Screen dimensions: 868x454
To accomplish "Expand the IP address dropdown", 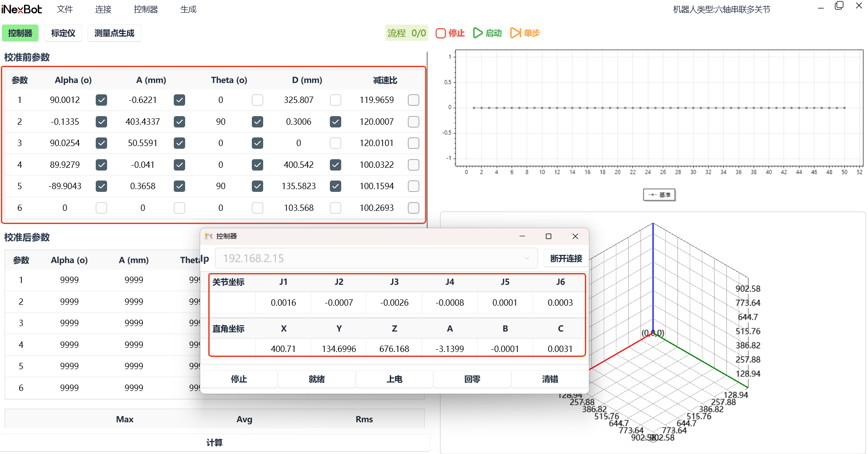I will (x=527, y=258).
